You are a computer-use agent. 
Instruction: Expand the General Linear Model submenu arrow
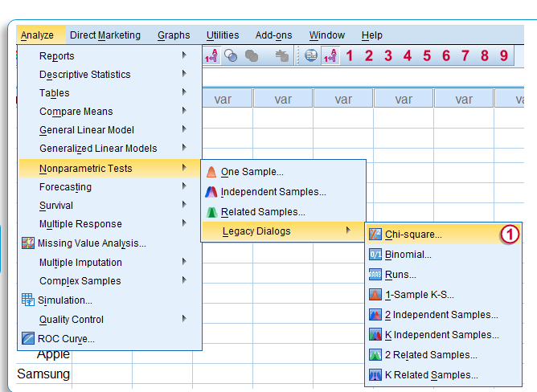[x=184, y=129]
